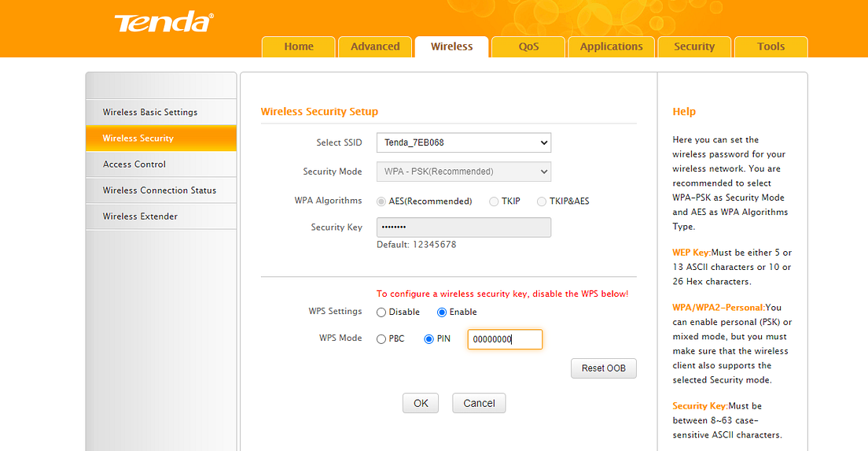
Task: View Wireless Connection Status
Action: (161, 190)
